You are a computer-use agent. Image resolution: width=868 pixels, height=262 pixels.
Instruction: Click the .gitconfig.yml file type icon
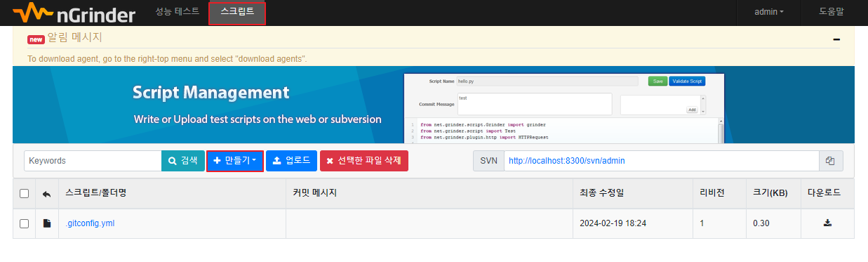pyautogui.click(x=47, y=223)
